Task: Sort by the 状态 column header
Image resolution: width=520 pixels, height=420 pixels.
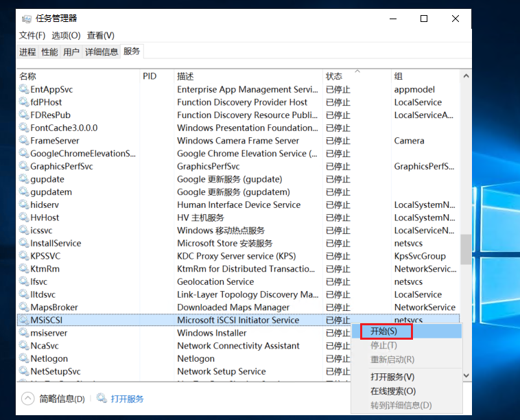Action: [357, 76]
